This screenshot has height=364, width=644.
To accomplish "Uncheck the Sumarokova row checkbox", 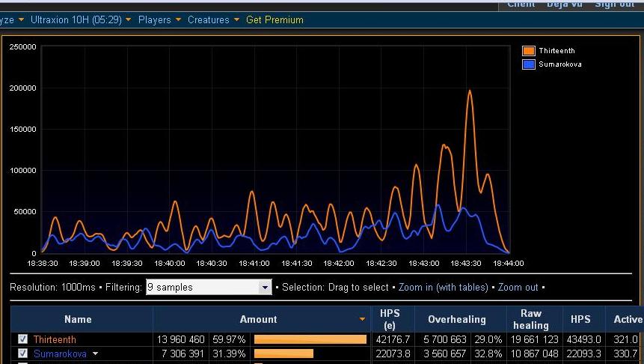I will click(x=22, y=354).
